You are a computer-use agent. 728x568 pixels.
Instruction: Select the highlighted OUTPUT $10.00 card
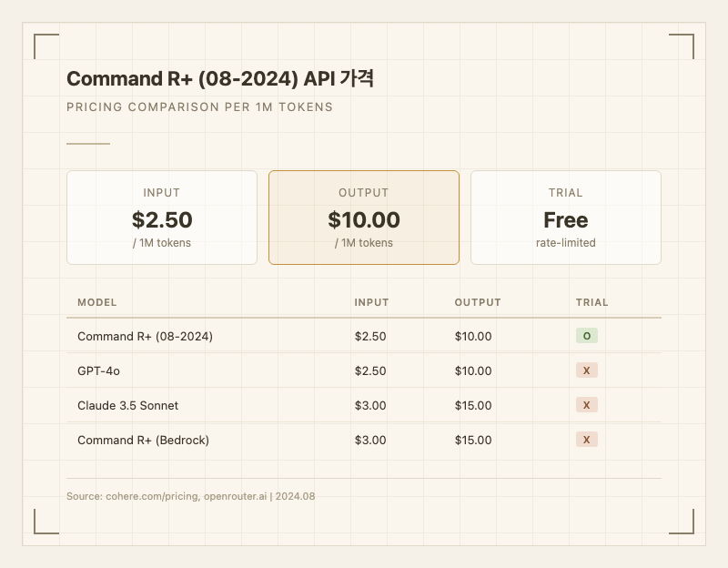pos(364,218)
